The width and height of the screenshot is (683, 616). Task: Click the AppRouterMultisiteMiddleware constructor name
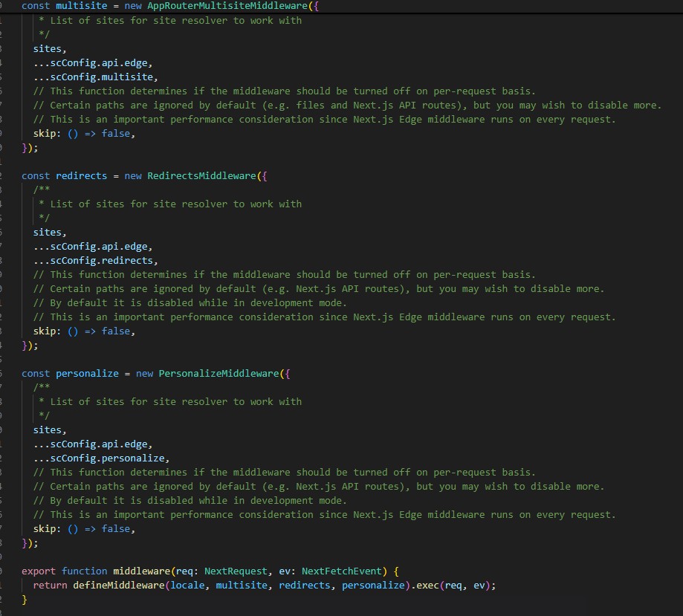(x=230, y=6)
